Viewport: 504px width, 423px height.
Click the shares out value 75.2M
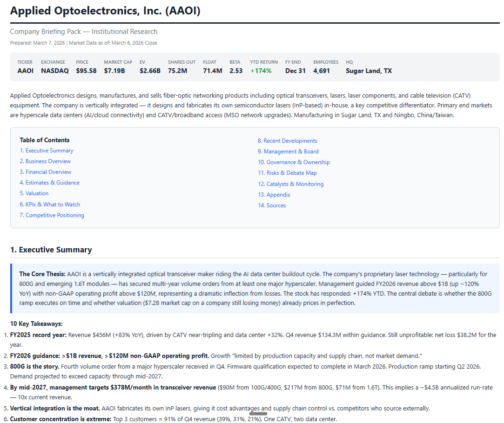click(177, 71)
